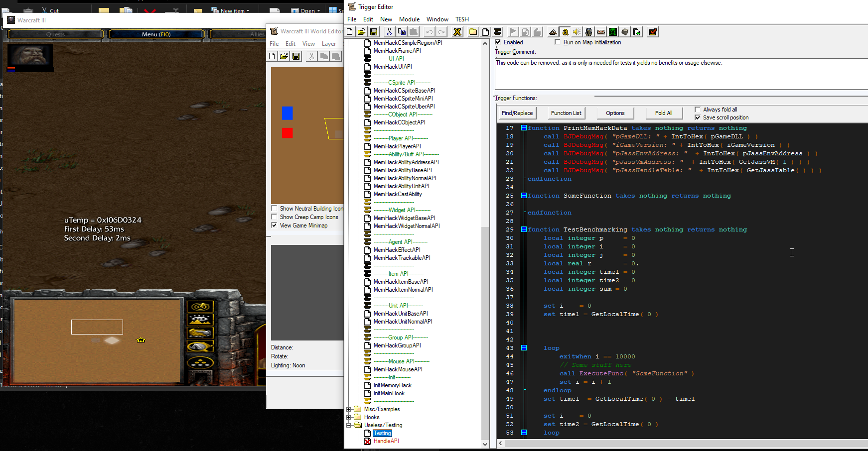The image size is (868, 451).
Task: Open the Sound Editor speaker icon
Action: [577, 32]
